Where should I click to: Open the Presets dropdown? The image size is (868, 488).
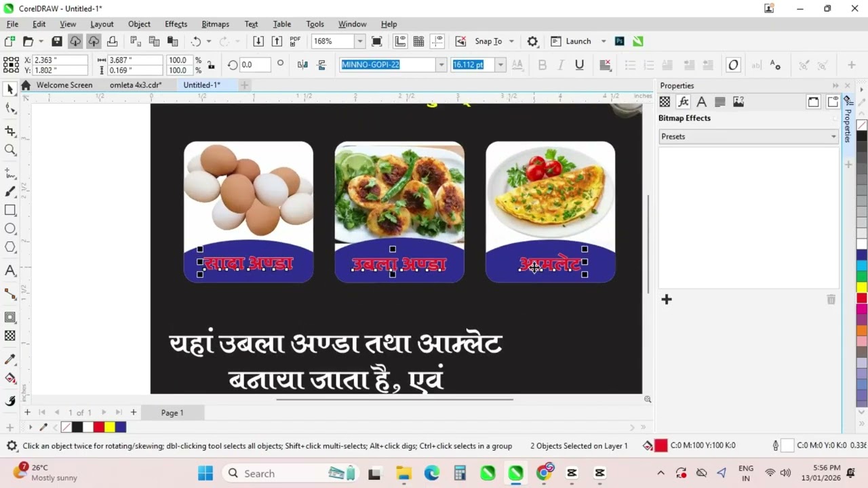749,136
